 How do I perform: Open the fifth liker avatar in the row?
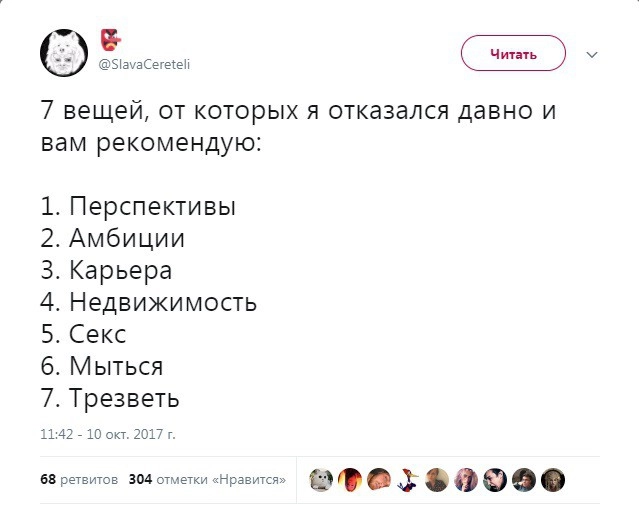[x=437, y=480]
